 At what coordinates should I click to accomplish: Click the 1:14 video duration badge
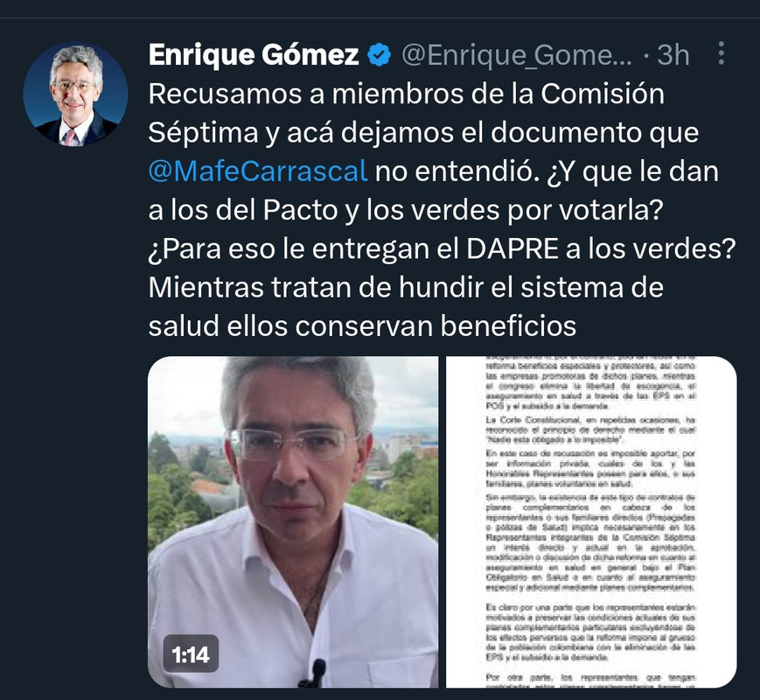tap(191, 654)
